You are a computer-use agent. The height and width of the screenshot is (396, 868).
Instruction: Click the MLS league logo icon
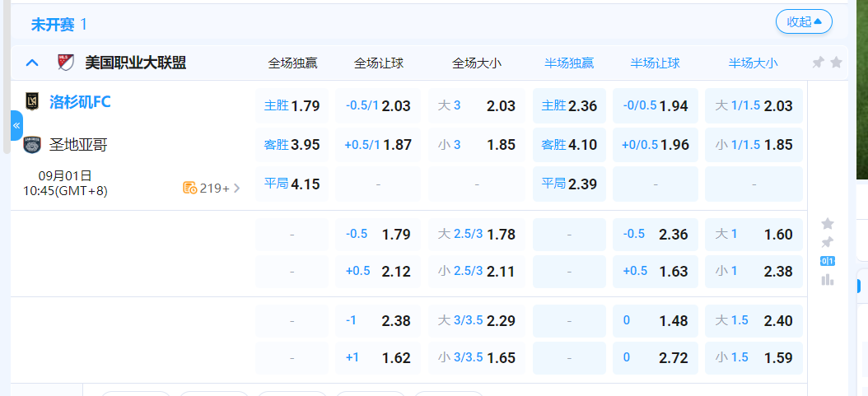click(65, 62)
